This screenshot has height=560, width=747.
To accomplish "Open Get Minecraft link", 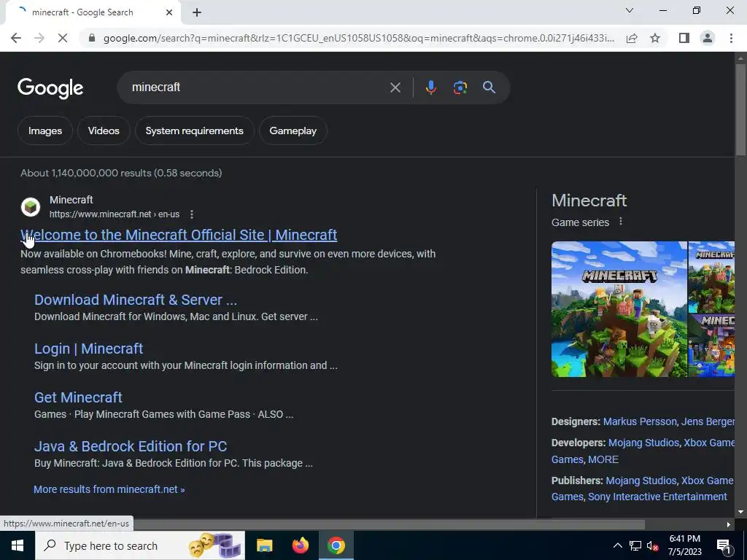I will click(78, 397).
